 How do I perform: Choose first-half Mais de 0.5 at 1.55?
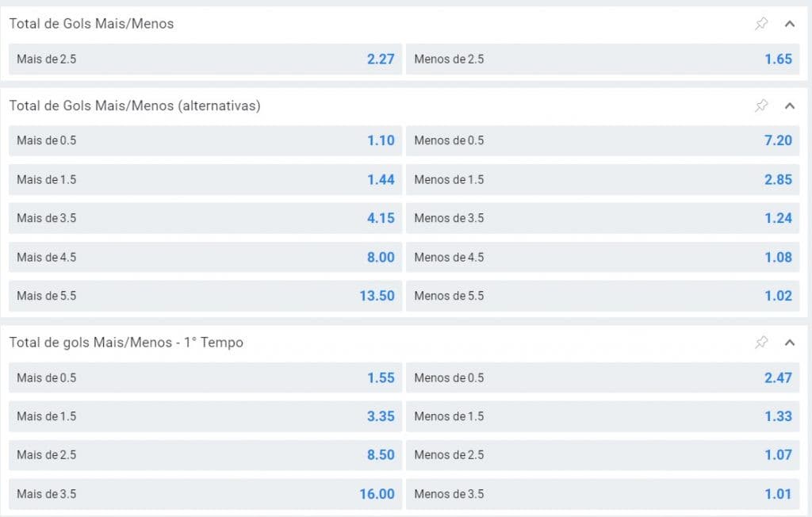click(205, 377)
